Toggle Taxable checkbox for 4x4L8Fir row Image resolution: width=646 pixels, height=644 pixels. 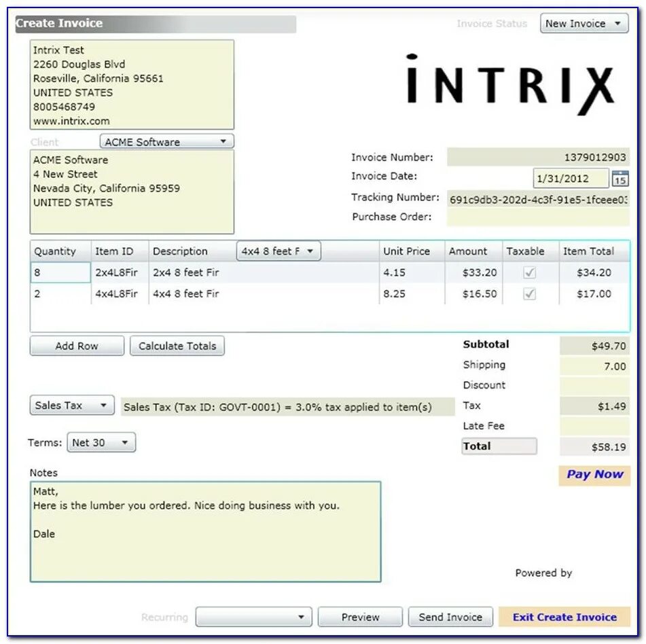529,293
